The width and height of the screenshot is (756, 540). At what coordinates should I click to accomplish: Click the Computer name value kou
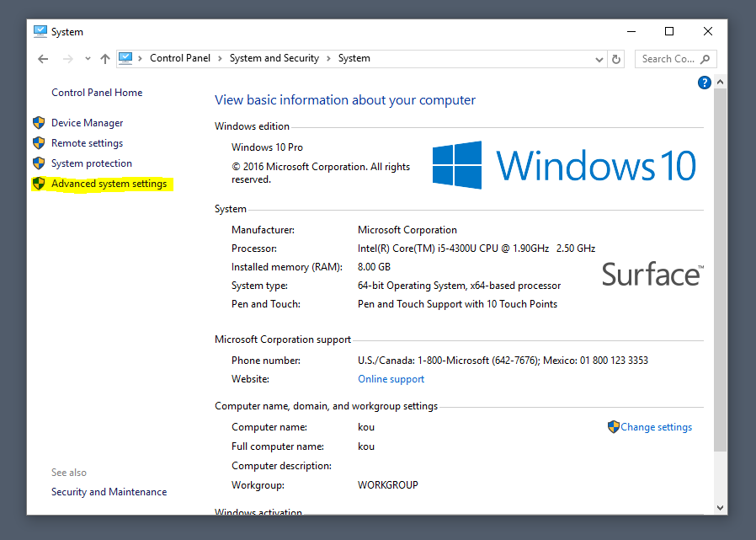(366, 426)
